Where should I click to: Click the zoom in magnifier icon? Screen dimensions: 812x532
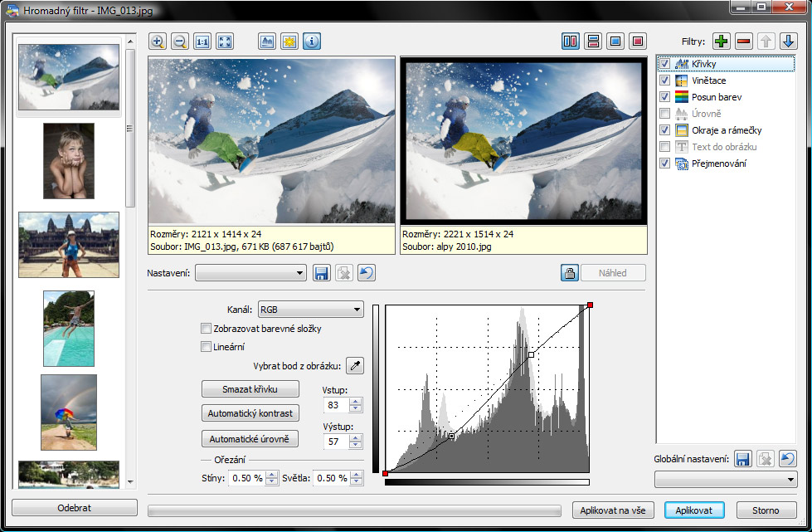(x=158, y=41)
